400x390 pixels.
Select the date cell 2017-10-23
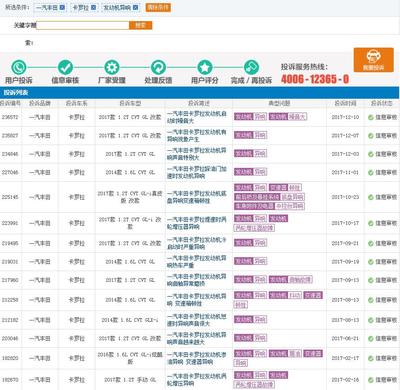pyautogui.click(x=345, y=197)
